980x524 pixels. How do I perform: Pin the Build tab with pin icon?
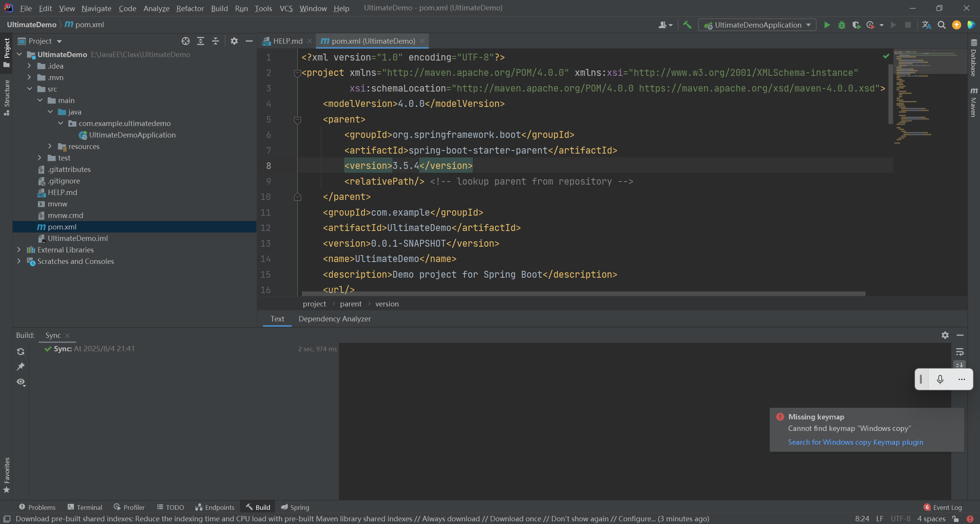coord(21,367)
